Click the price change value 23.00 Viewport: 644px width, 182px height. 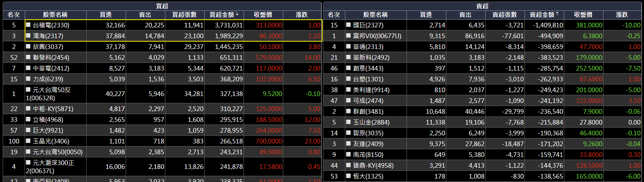pos(313,141)
